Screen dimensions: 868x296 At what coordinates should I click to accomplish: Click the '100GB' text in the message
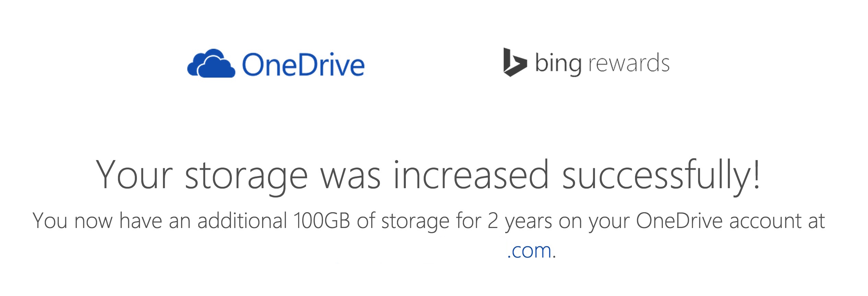(x=322, y=220)
